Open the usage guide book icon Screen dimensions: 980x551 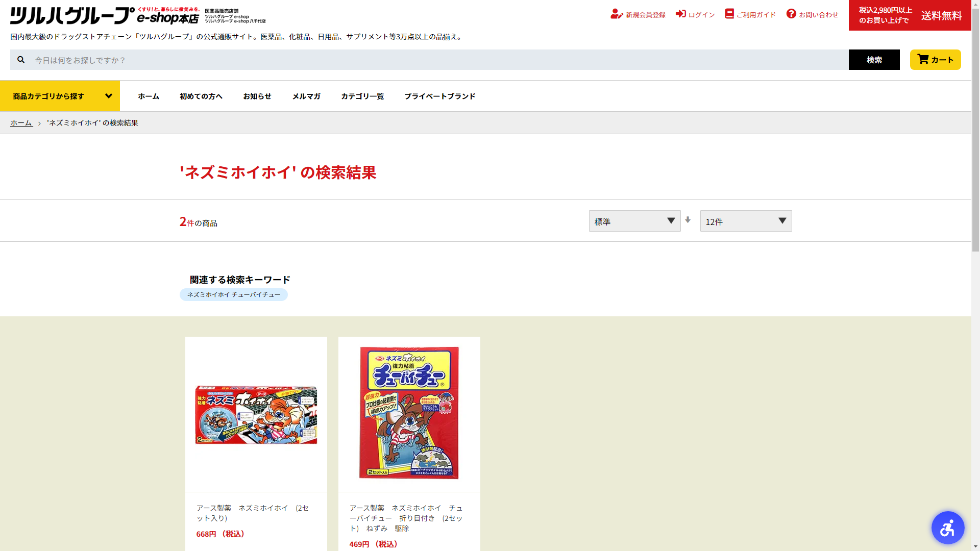[729, 14]
